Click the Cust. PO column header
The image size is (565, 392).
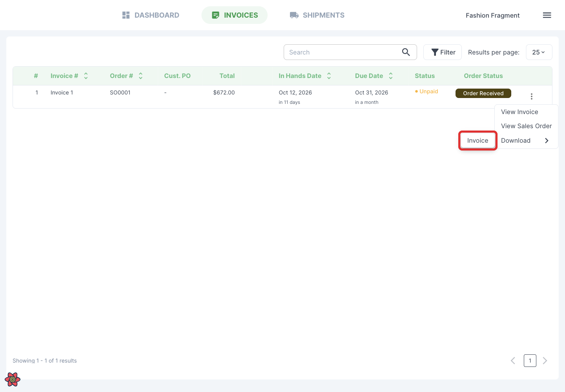pyautogui.click(x=177, y=76)
